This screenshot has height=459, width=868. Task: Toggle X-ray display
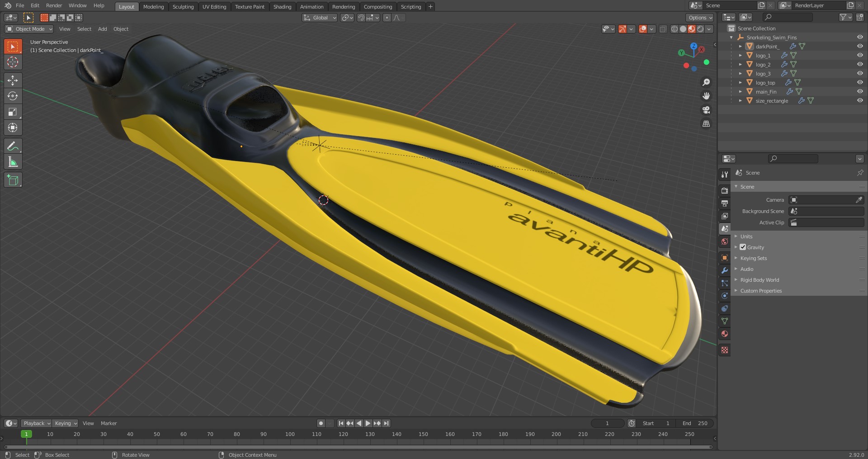click(x=663, y=29)
